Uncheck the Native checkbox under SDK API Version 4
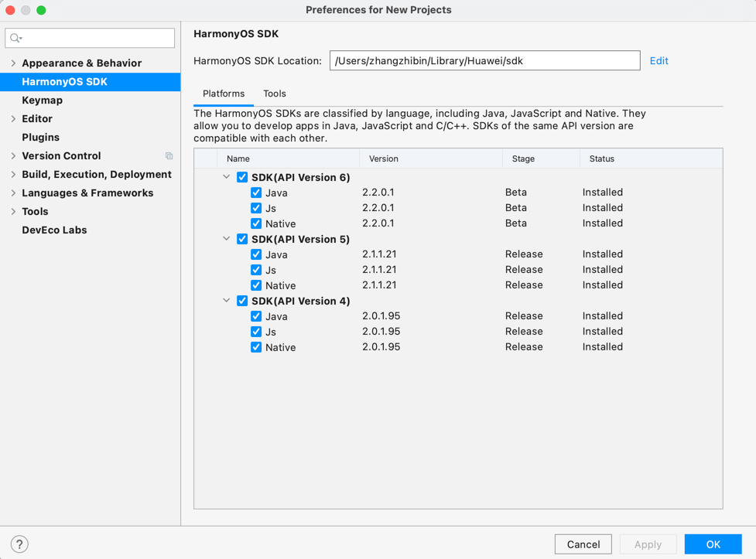The width and height of the screenshot is (756, 559). click(256, 347)
